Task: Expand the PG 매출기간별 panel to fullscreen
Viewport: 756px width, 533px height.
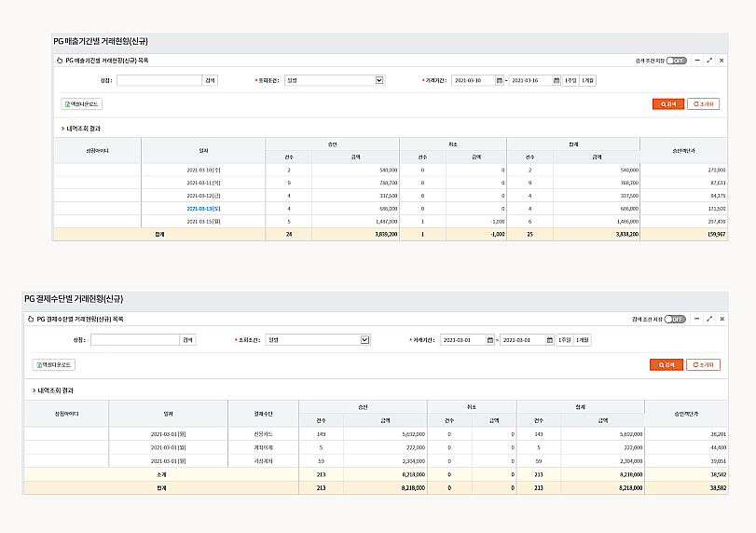Action: [x=709, y=61]
